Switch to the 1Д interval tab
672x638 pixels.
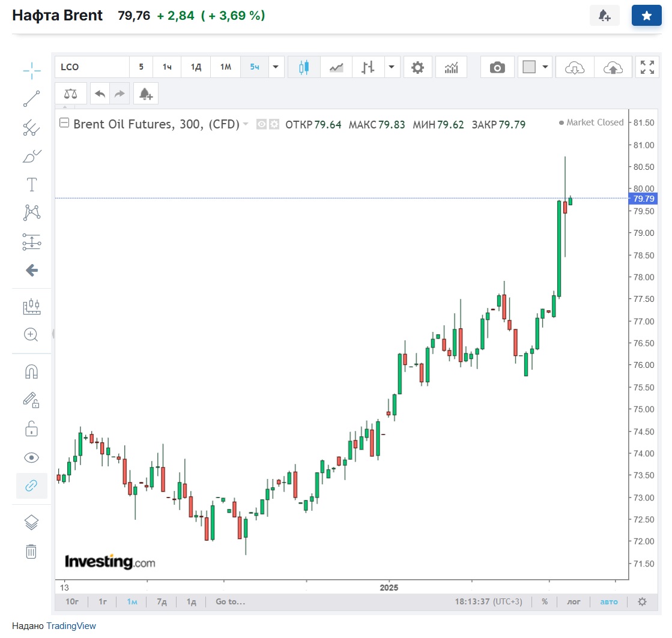(x=195, y=67)
